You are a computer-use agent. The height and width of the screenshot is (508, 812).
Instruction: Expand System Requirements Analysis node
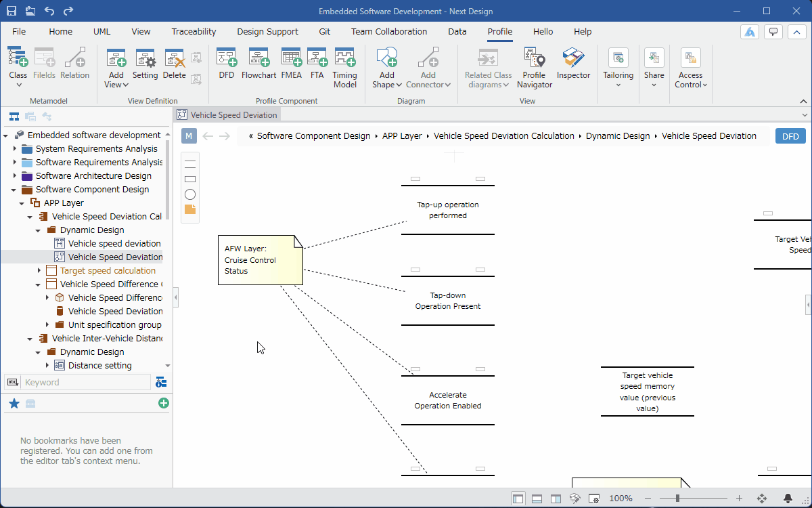15,148
